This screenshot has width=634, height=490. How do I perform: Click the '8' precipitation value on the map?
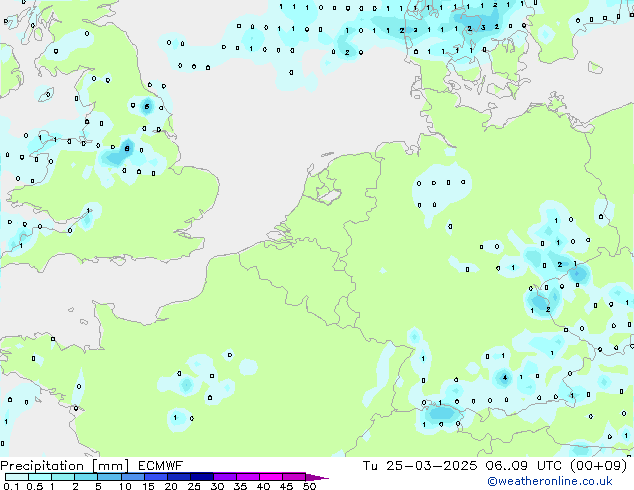(x=127, y=149)
